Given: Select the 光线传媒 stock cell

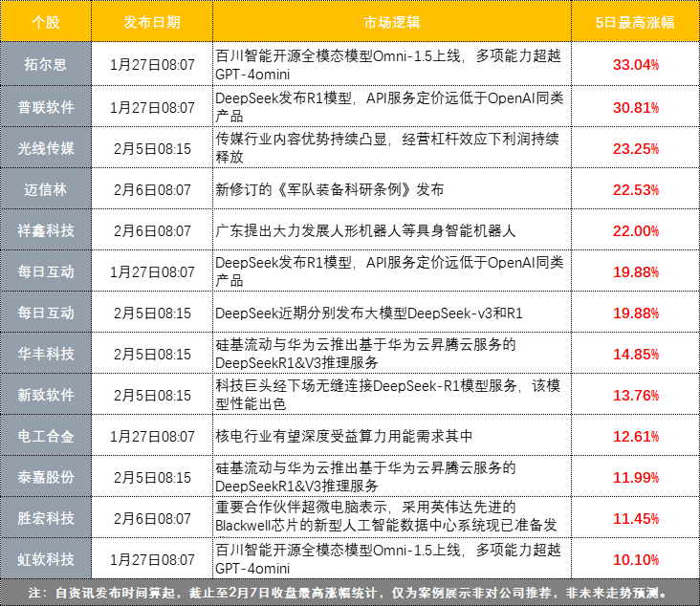Looking at the screenshot, I should [x=46, y=148].
